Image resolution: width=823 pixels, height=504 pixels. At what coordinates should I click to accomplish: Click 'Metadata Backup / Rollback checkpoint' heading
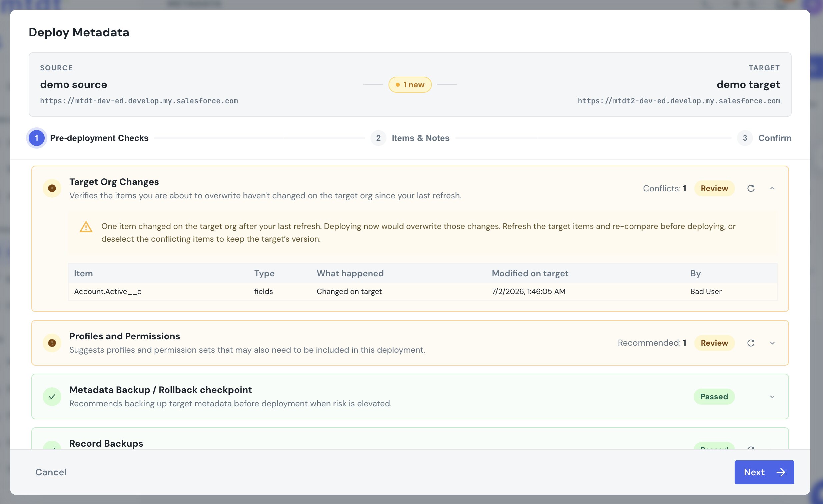pyautogui.click(x=161, y=390)
